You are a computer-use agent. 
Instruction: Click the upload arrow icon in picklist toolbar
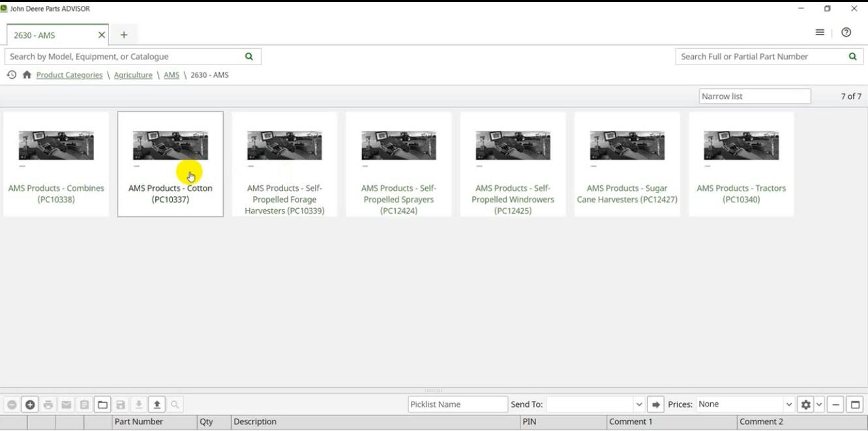click(x=157, y=405)
